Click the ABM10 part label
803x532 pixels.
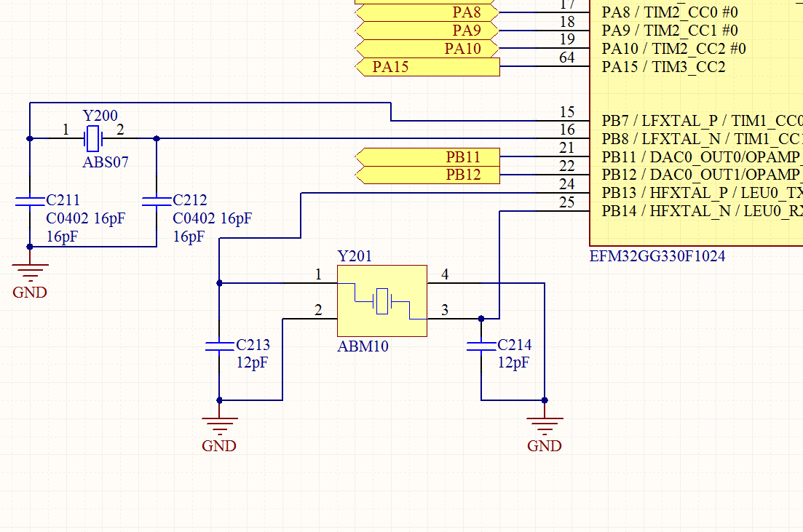(x=363, y=346)
